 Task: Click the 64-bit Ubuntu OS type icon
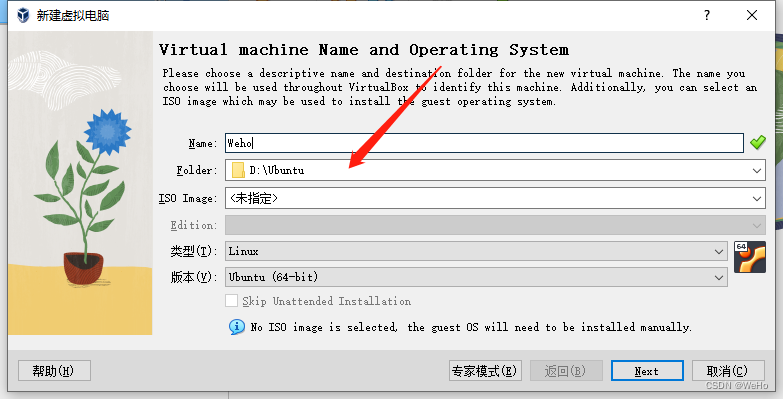click(x=750, y=257)
